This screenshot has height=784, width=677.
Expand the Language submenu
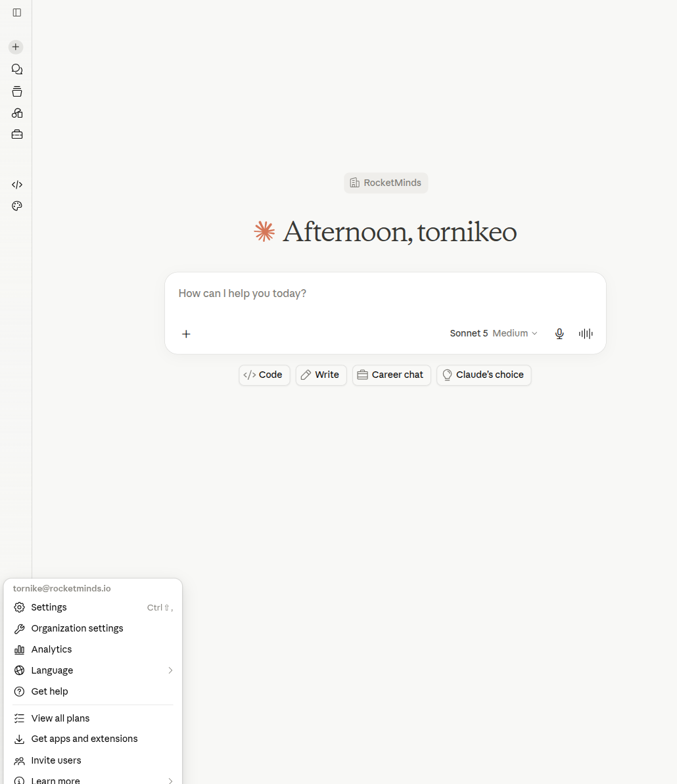click(x=93, y=670)
